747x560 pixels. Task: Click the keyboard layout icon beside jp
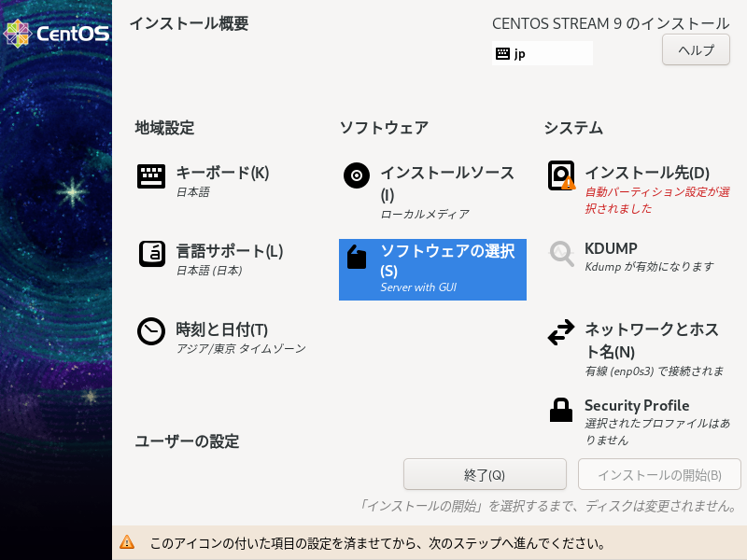click(x=502, y=53)
